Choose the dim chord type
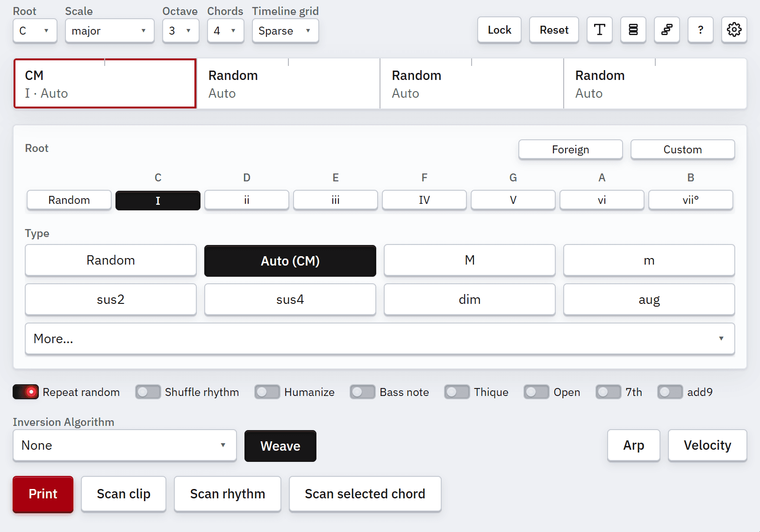The height and width of the screenshot is (532, 760). (470, 300)
